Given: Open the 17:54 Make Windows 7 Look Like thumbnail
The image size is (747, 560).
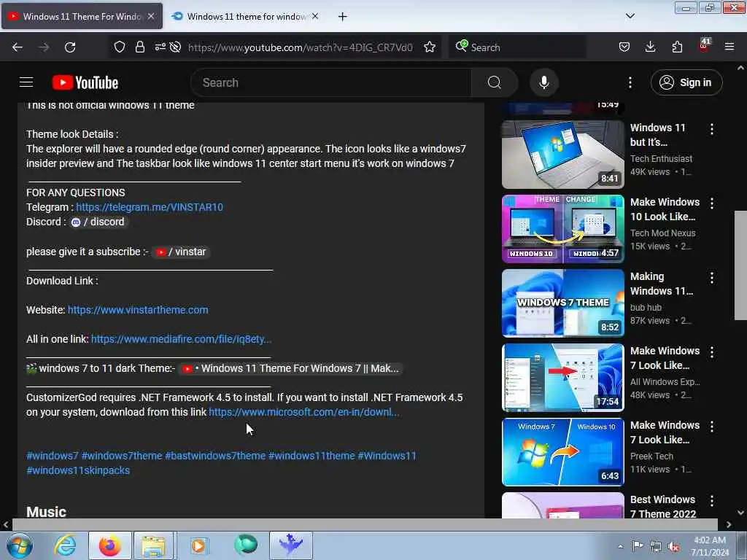Looking at the screenshot, I should 562,377.
